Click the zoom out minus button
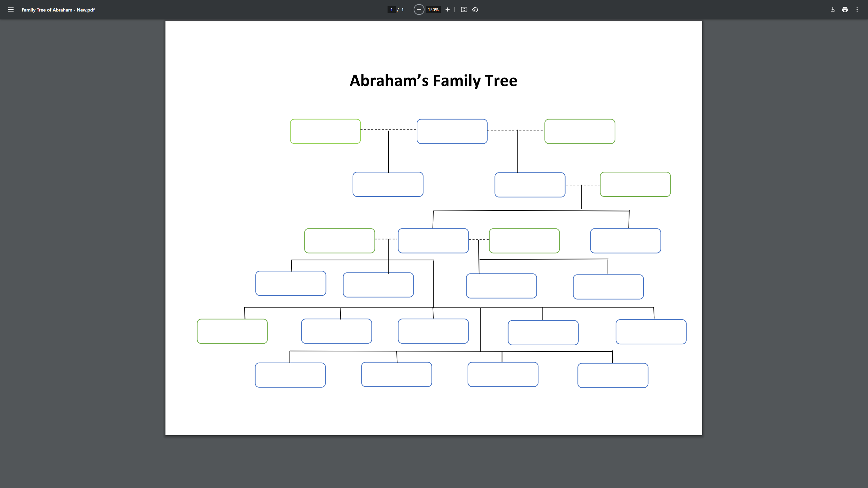The image size is (868, 488). 419,9
